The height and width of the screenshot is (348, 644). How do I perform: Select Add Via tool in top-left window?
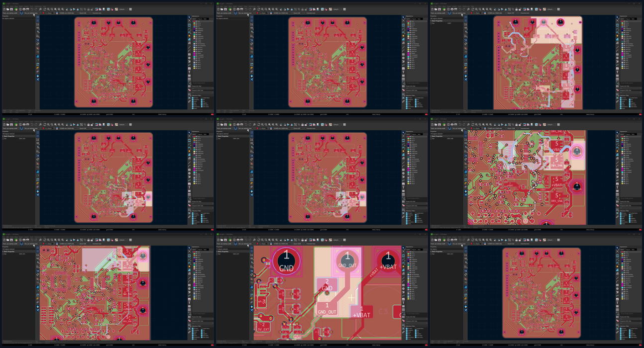189,36
